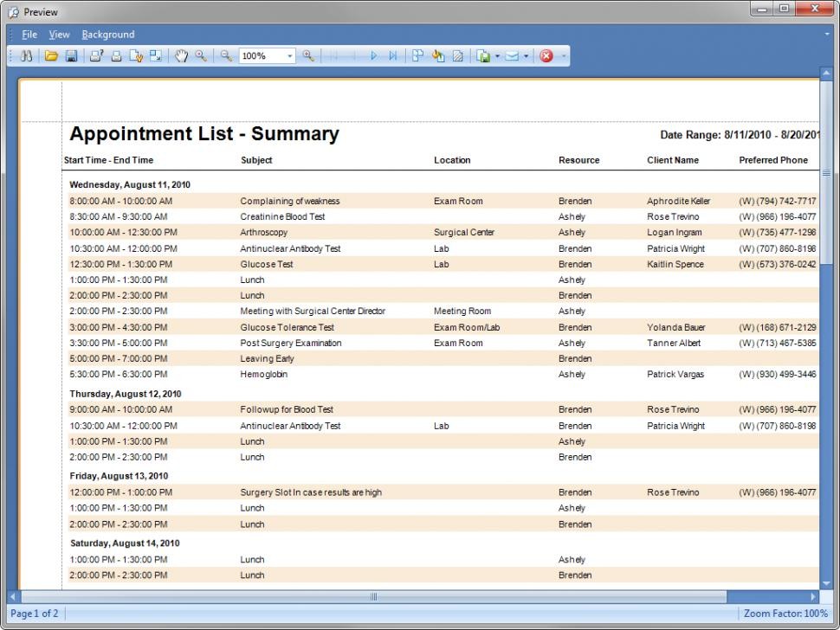This screenshot has height=630, width=840.
Task: Open a document with the folder icon
Action: tap(51, 55)
